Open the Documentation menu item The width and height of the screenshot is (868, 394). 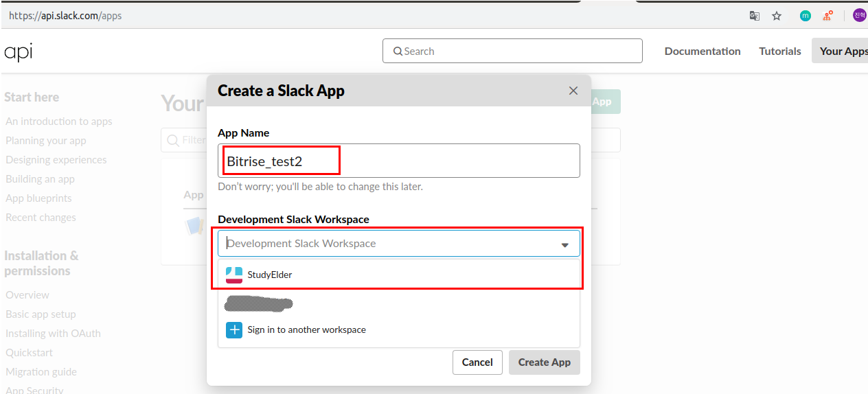tap(703, 51)
